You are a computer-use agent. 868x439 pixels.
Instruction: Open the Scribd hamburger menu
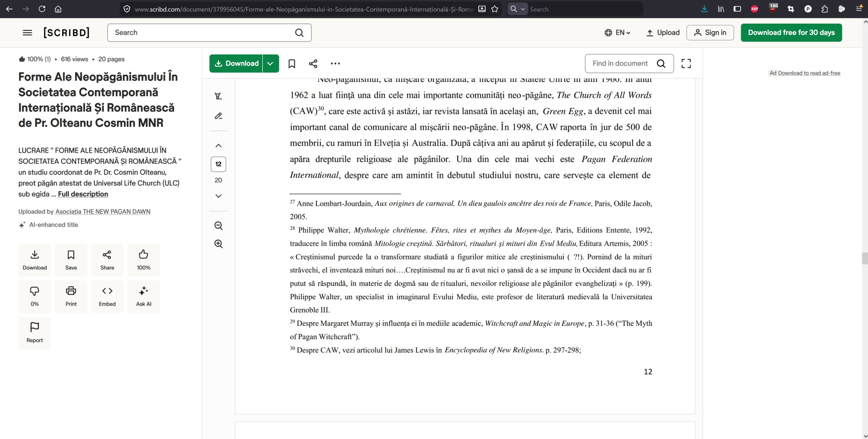pos(27,33)
